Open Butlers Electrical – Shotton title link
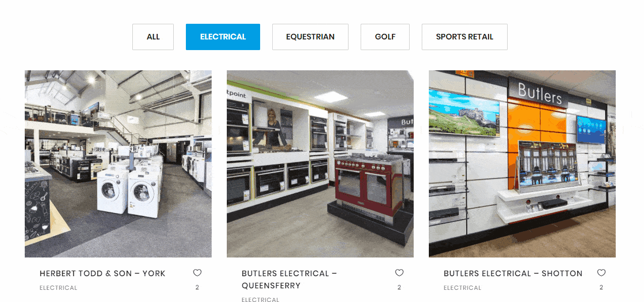 point(513,274)
